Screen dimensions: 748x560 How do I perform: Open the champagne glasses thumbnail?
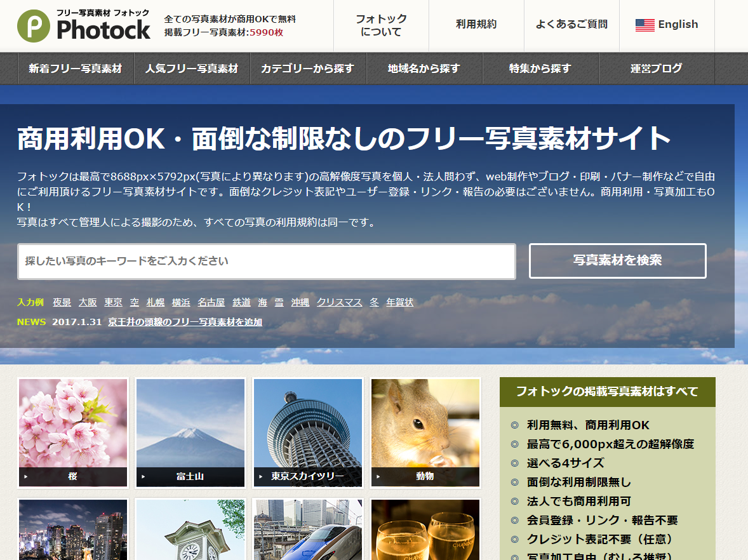425,530
